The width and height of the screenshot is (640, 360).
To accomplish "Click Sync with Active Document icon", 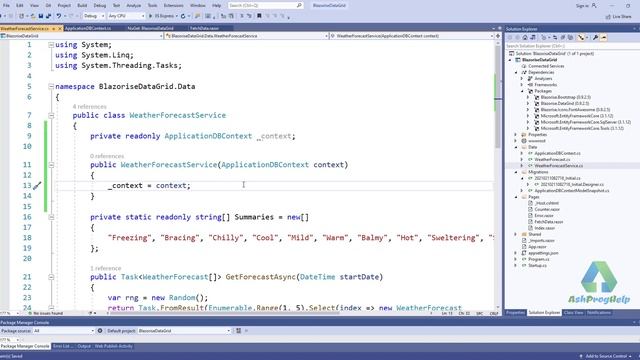I will [555, 38].
